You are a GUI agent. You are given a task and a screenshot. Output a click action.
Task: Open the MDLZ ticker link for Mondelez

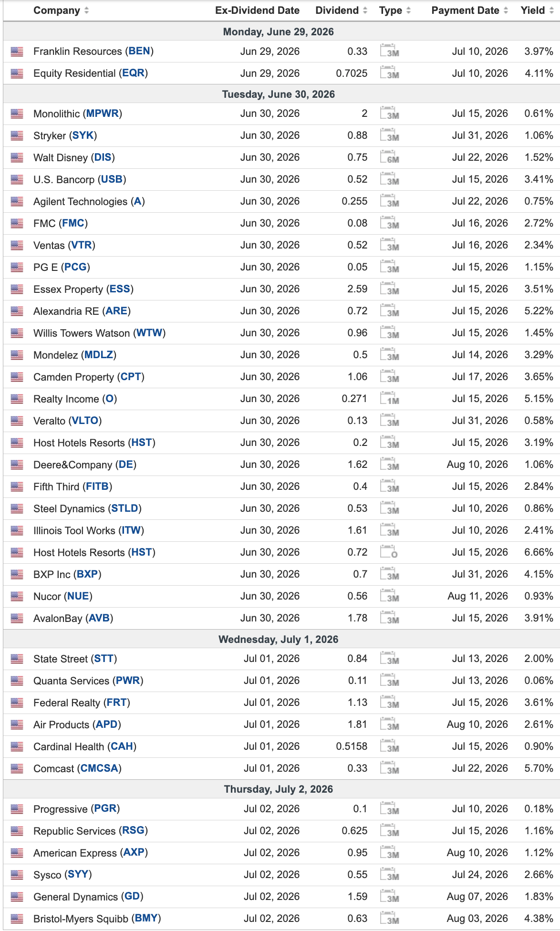point(99,355)
